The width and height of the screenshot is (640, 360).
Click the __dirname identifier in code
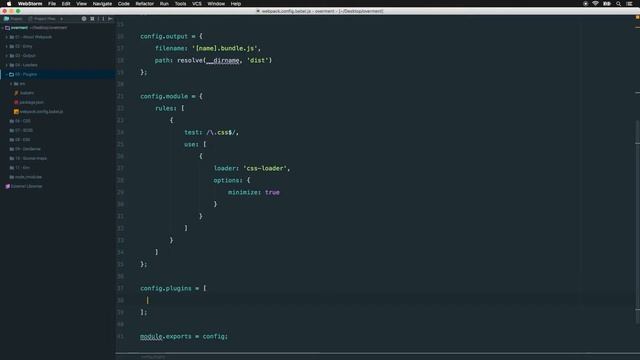(222, 60)
